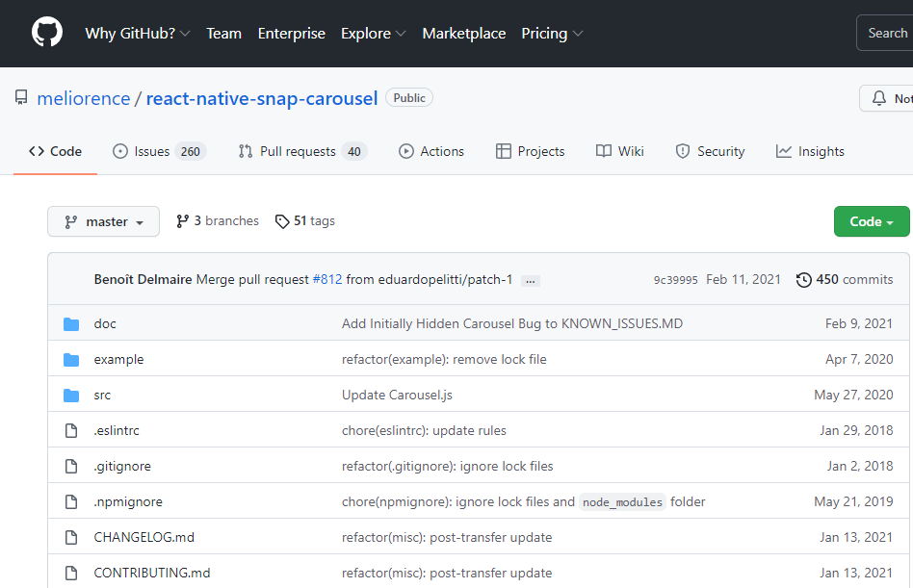The image size is (913, 588).
Task: Open the meliorence owner link
Action: 84,98
